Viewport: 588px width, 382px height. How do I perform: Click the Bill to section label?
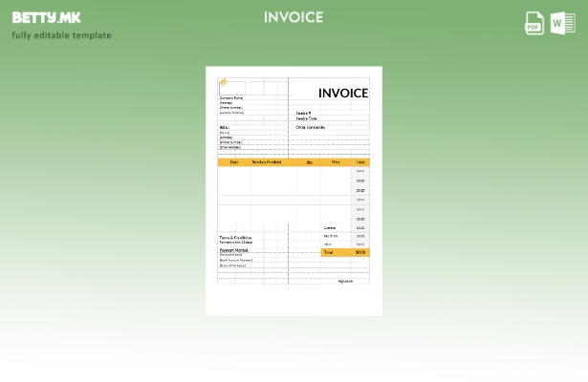tap(225, 127)
